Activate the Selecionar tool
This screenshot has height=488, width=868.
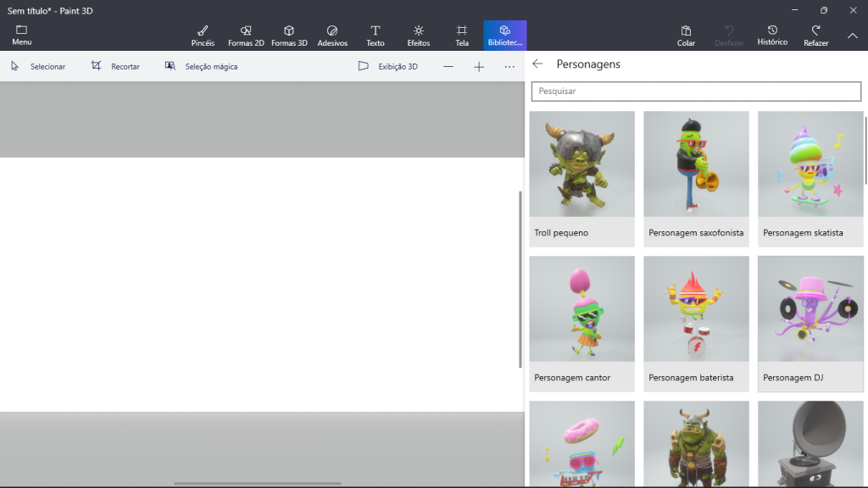point(38,65)
